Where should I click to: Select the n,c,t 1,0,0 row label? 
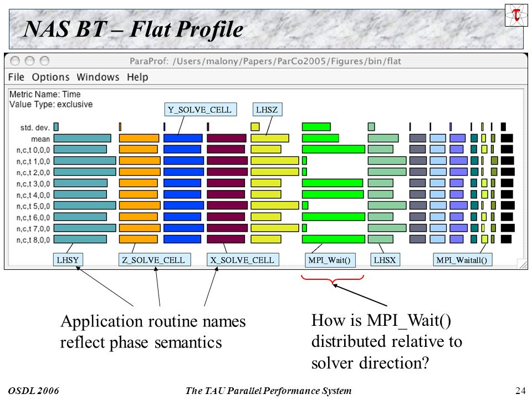pos(33,161)
